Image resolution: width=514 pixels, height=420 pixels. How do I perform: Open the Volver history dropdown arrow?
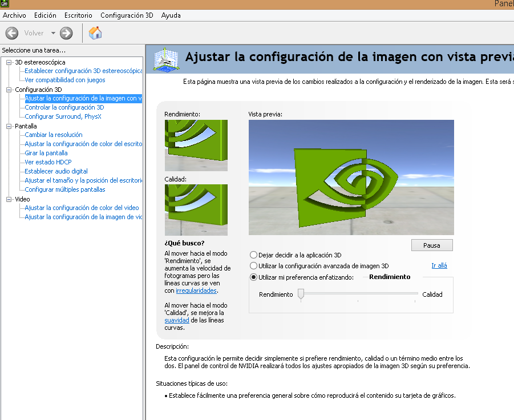pos(53,33)
